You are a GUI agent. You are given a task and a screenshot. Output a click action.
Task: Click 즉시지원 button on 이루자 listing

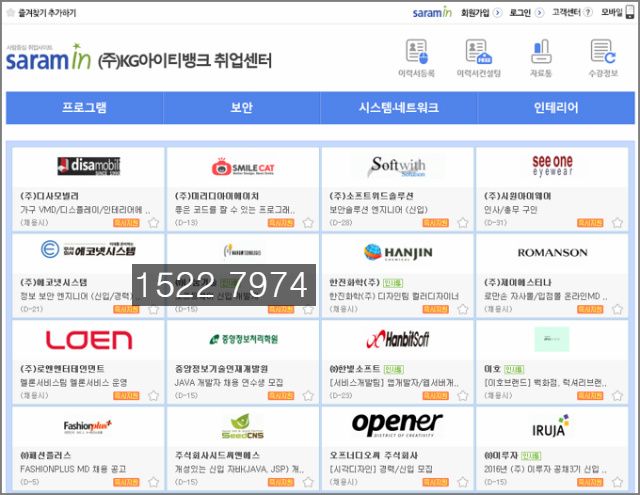[590, 482]
